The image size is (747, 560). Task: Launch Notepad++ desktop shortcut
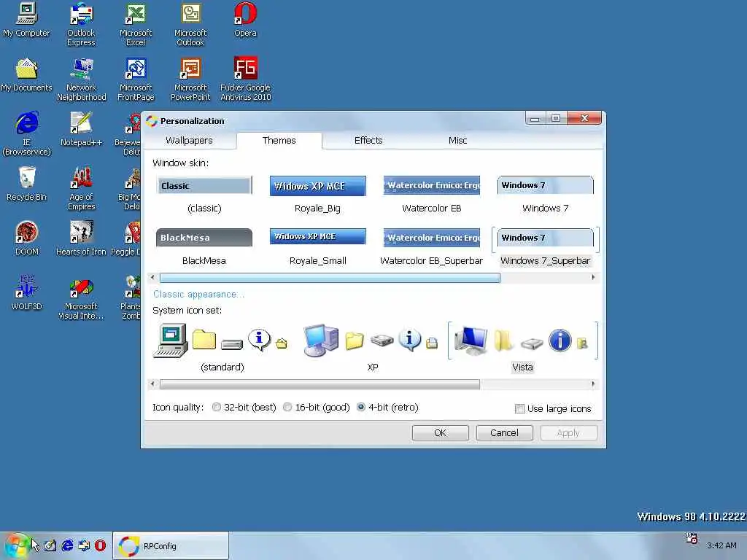point(81,130)
